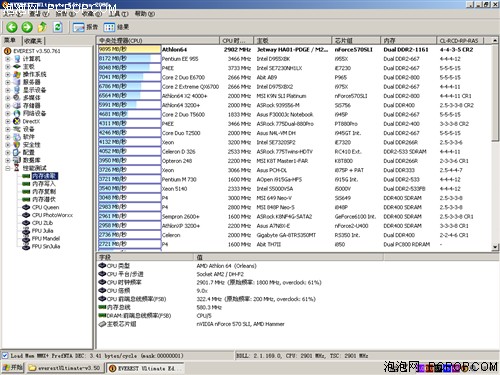The width and height of the screenshot is (500, 375).
Task: Sort by the 主板 column header
Action: click(x=293, y=41)
